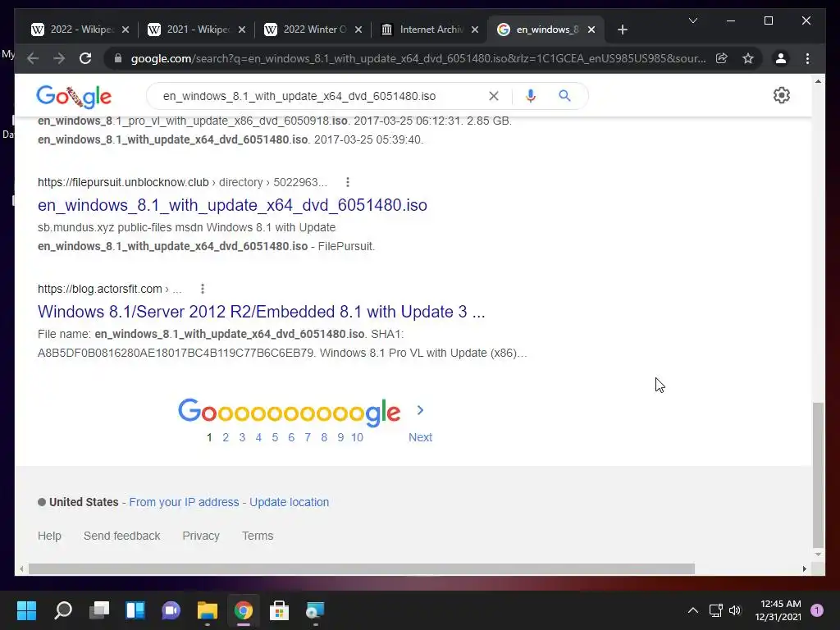Go to results page 2
This screenshot has height=630, width=840.
(226, 437)
